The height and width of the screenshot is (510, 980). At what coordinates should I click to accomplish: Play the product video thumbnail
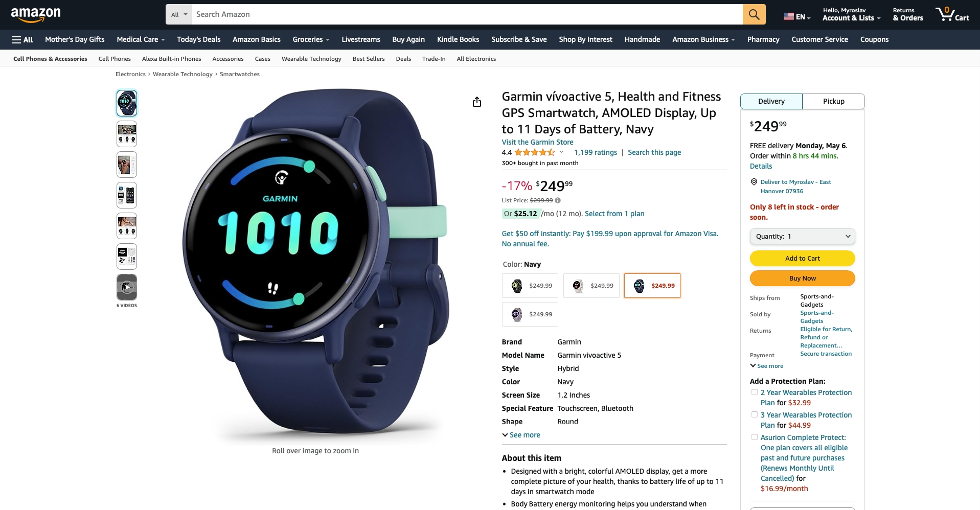coord(127,287)
